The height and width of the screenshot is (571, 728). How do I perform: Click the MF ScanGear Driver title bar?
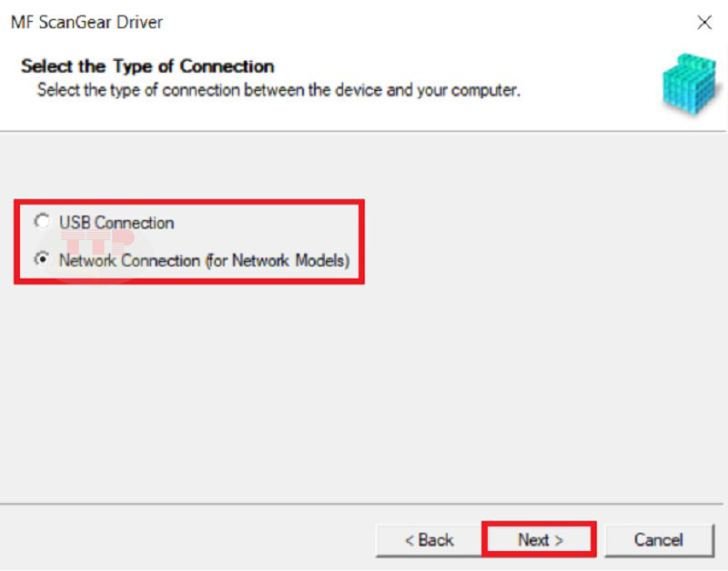coord(325,22)
